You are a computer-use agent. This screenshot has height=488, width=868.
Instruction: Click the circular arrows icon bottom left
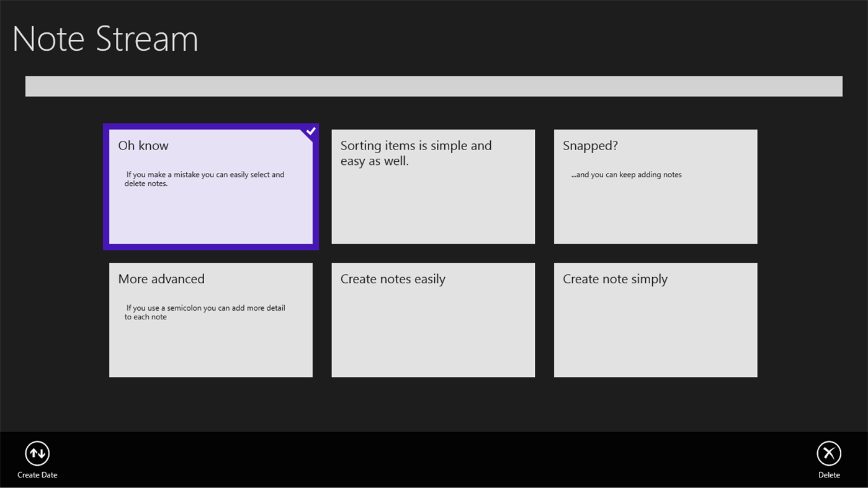(x=37, y=454)
